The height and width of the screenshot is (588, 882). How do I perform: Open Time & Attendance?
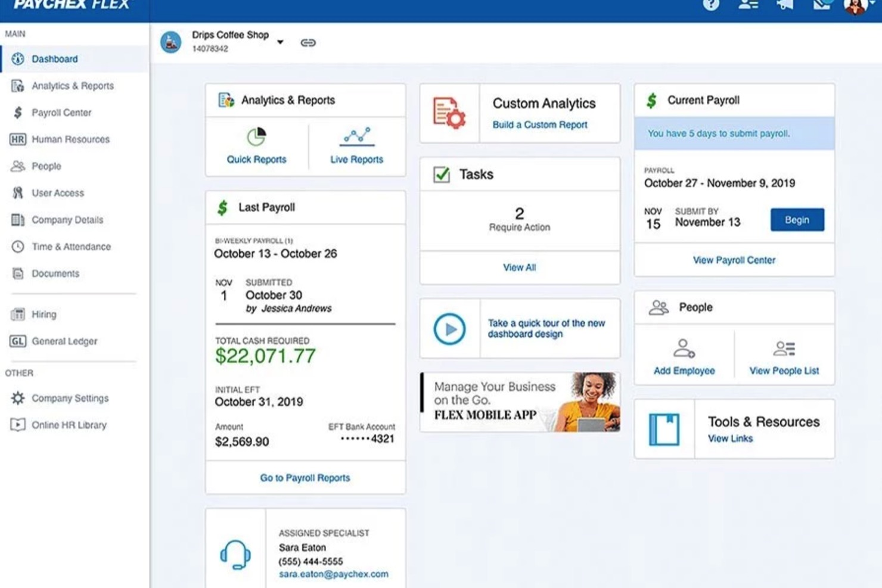pos(71,247)
